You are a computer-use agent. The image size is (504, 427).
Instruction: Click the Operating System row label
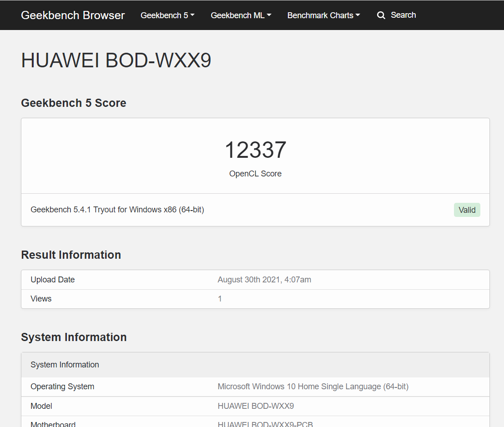[62, 387]
